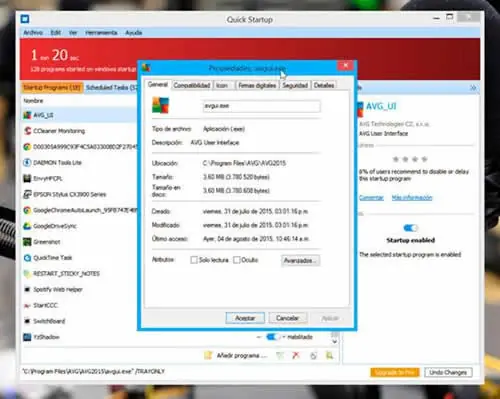
Task: Open the Comentar link
Action: pyautogui.click(x=371, y=198)
